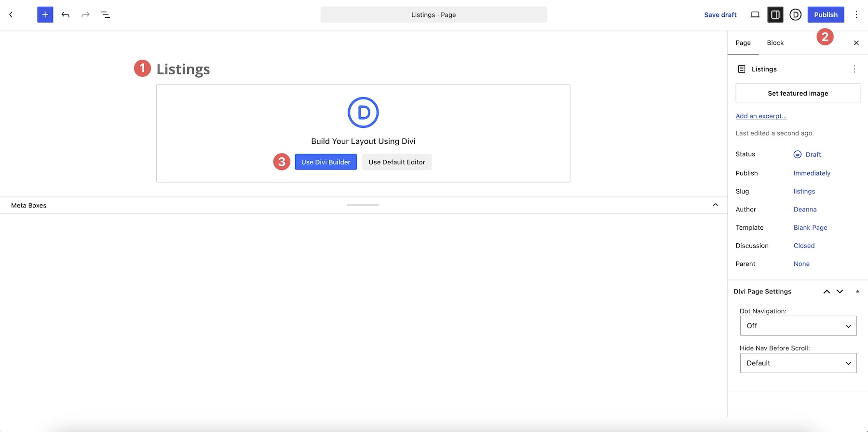Click the Add an excerpt link
The image size is (868, 432).
coord(761,116)
